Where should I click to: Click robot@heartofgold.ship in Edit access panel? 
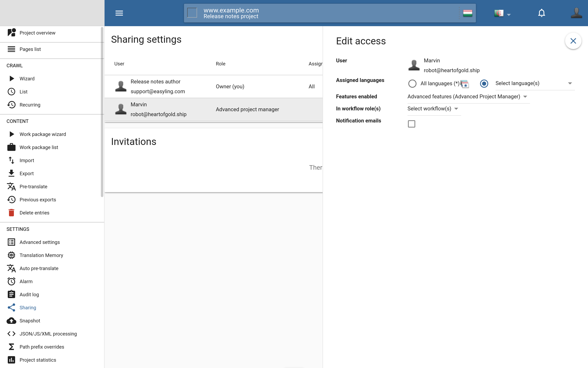tap(451, 70)
